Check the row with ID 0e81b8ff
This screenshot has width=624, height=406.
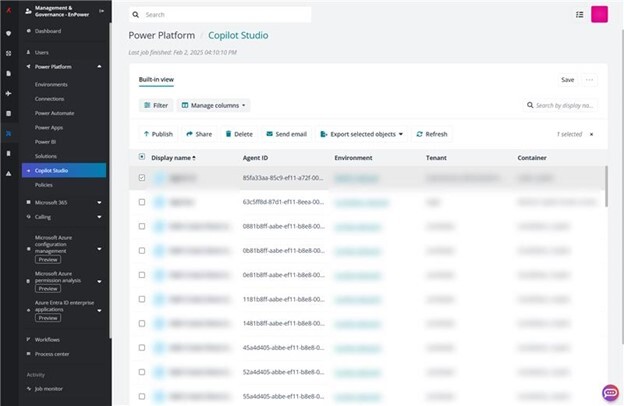[x=142, y=275]
